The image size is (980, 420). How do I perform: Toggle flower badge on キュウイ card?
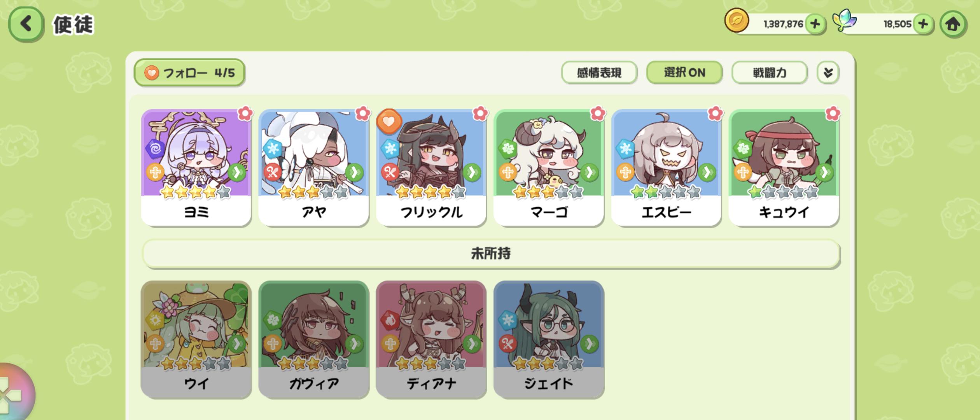coord(832,114)
